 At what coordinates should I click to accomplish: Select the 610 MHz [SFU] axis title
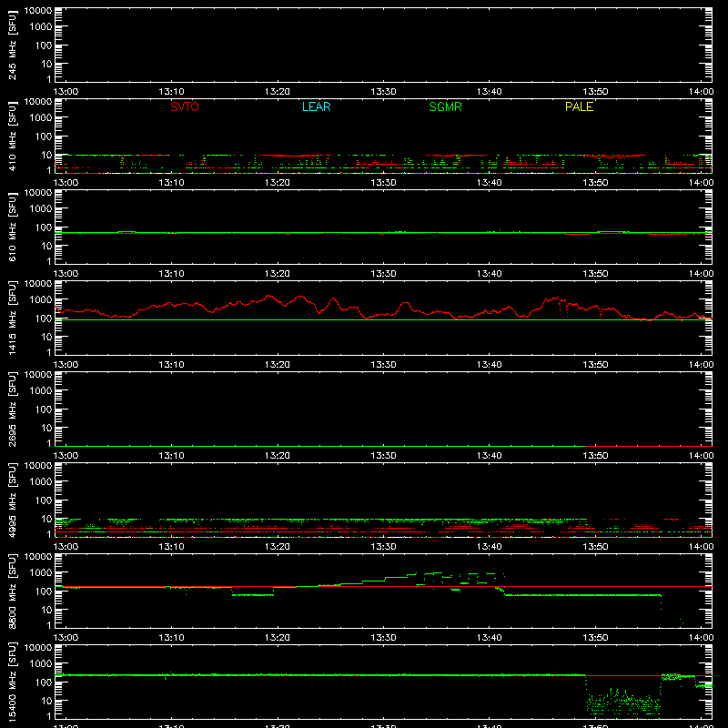click(x=12, y=227)
